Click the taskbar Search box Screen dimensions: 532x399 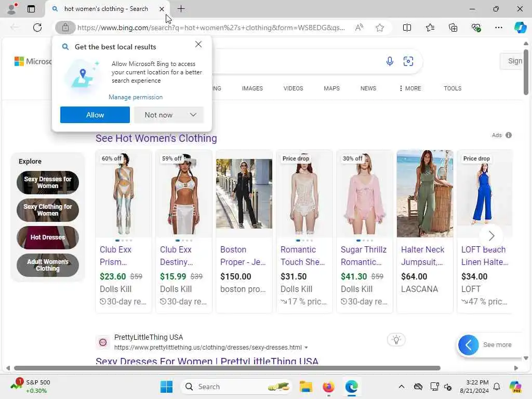236,387
